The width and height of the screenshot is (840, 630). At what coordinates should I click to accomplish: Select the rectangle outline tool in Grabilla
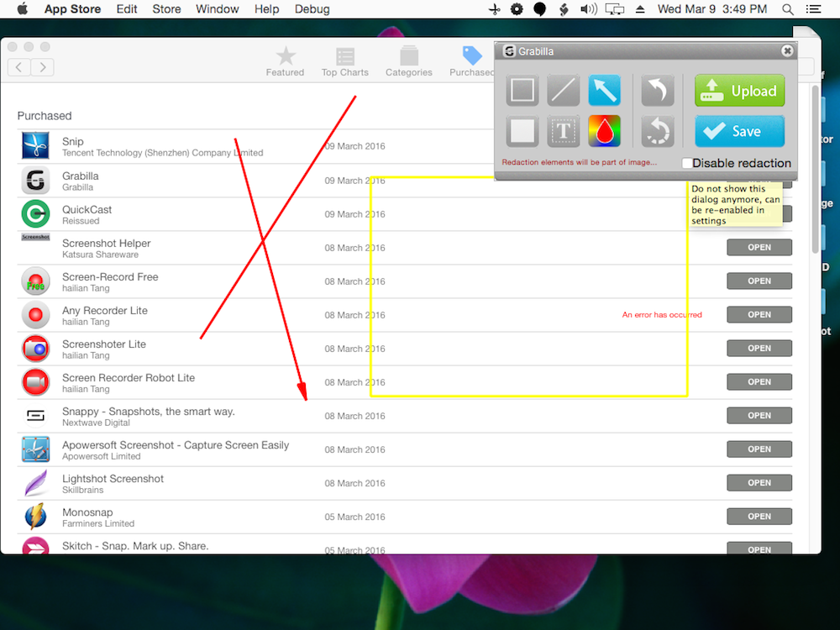[x=522, y=90]
